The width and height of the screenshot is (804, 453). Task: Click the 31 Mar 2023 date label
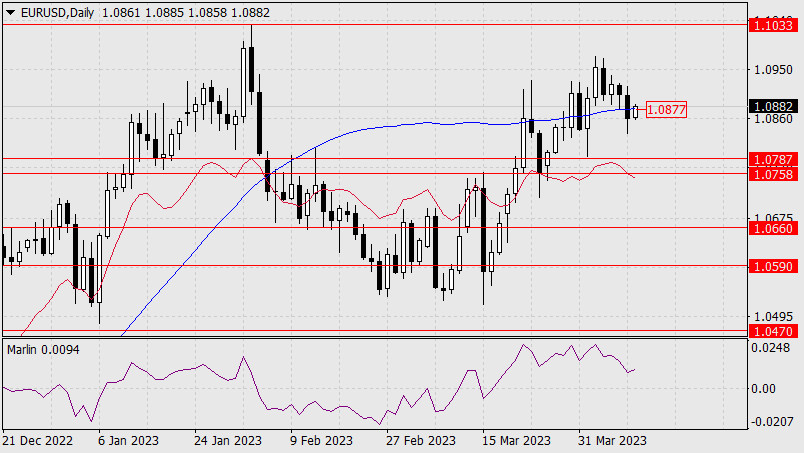(x=612, y=441)
